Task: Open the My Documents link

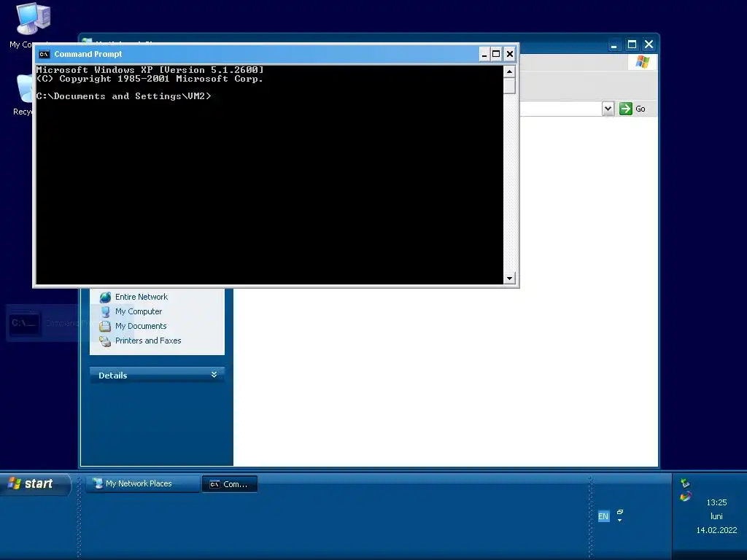Action: coord(141,326)
